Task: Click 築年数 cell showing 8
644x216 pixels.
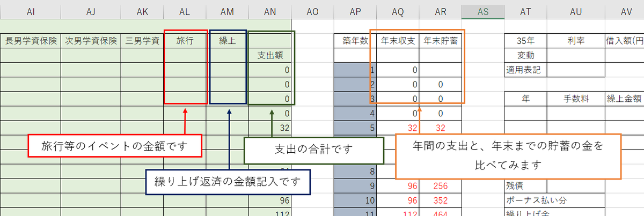Action: coord(355,172)
